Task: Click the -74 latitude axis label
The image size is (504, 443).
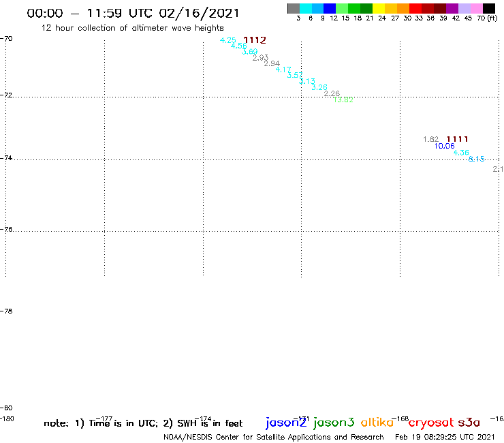Action: (6, 158)
